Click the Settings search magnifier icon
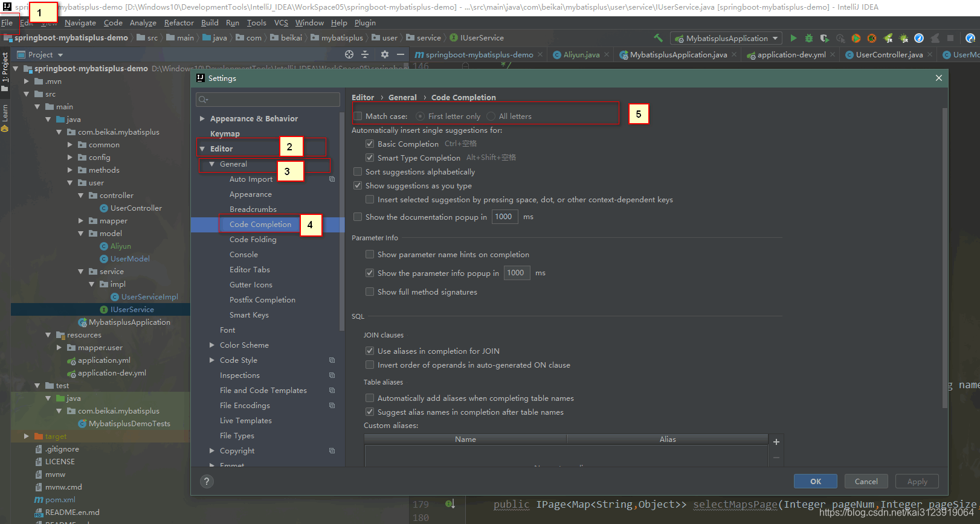The height and width of the screenshot is (524, 980). coord(204,100)
